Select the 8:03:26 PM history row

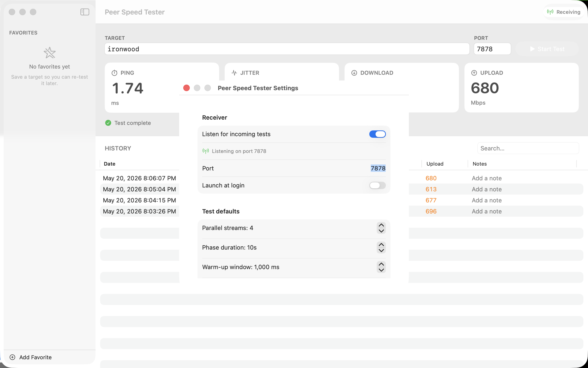(139, 211)
